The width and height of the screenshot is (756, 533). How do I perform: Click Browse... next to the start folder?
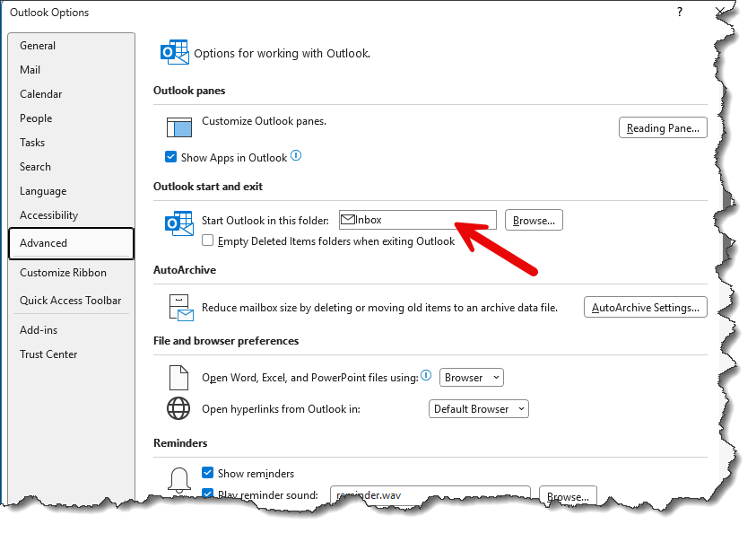tap(534, 221)
